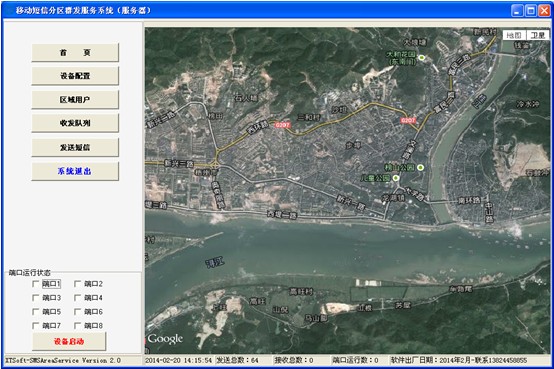
Task: Click the 高旺村 label on the map
Action: (x=301, y=292)
